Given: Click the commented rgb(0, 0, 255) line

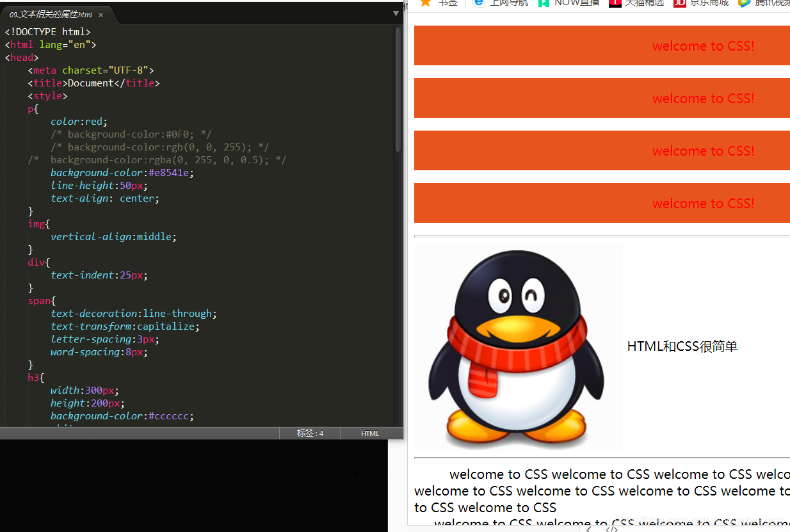Looking at the screenshot, I should coord(160,147).
